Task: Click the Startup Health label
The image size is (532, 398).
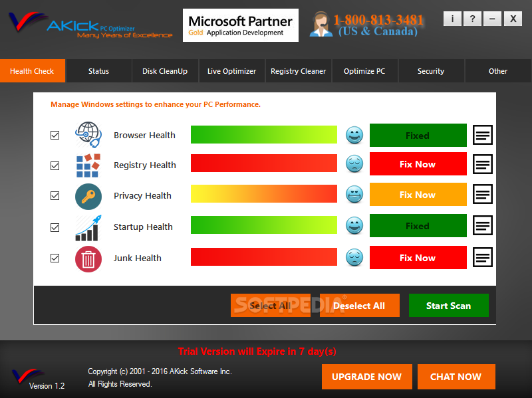Action: (x=143, y=227)
